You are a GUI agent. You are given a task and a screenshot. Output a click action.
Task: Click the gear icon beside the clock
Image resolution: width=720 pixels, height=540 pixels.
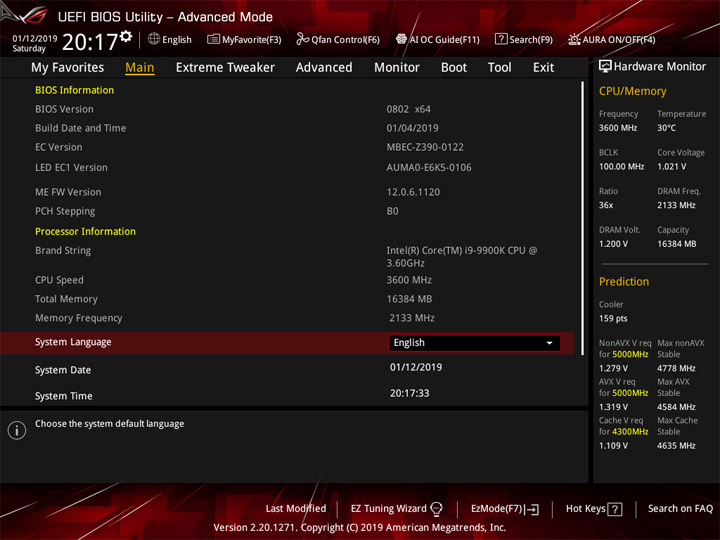(x=125, y=37)
